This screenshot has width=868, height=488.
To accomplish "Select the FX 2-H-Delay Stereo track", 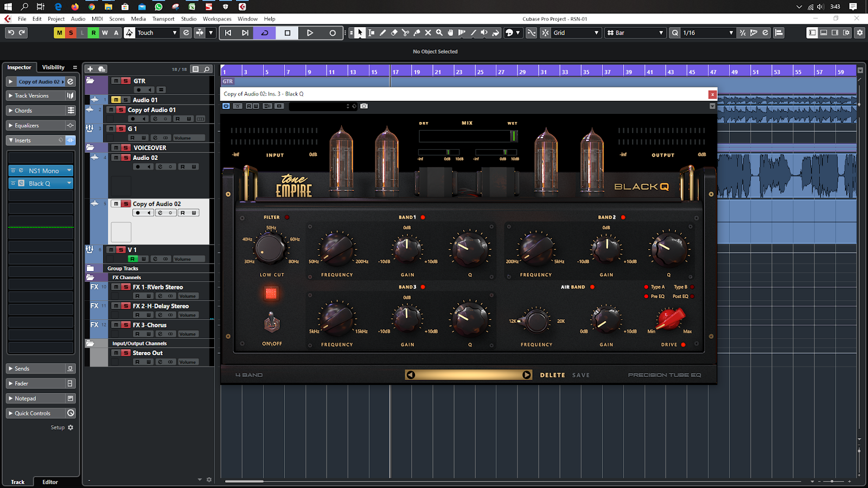I will point(161,306).
